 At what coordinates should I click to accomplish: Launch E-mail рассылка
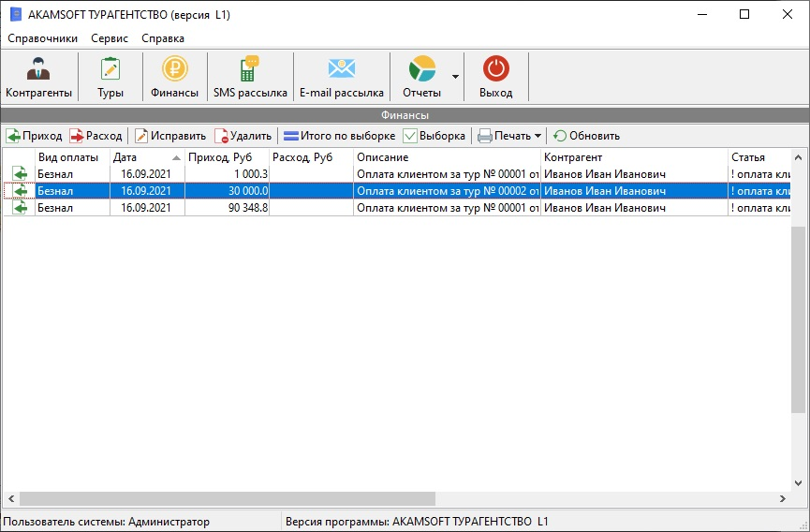click(x=342, y=77)
